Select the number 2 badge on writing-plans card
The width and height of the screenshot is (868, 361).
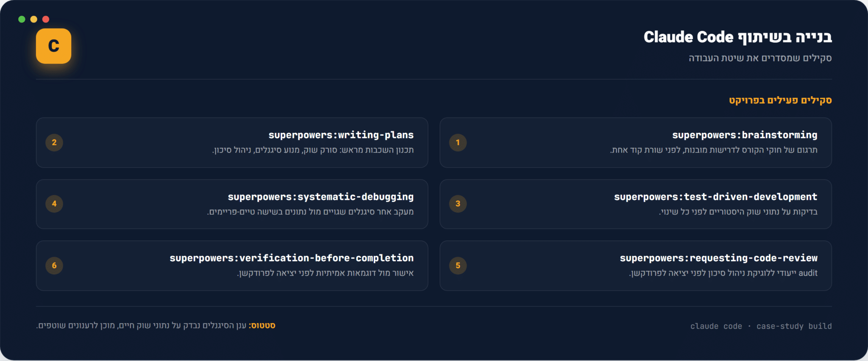tap(54, 143)
